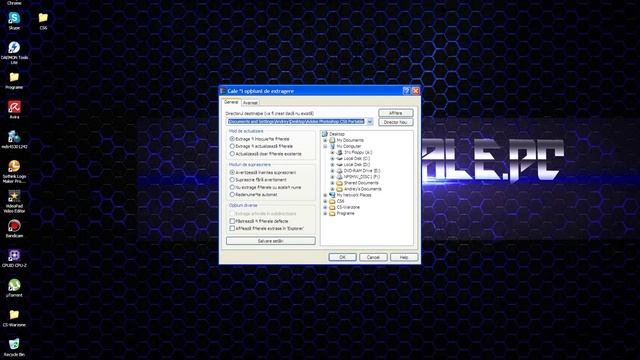This screenshot has width=640, height=360.
Task: Select Shared Documents folder icon in tree
Action: [x=340, y=183]
